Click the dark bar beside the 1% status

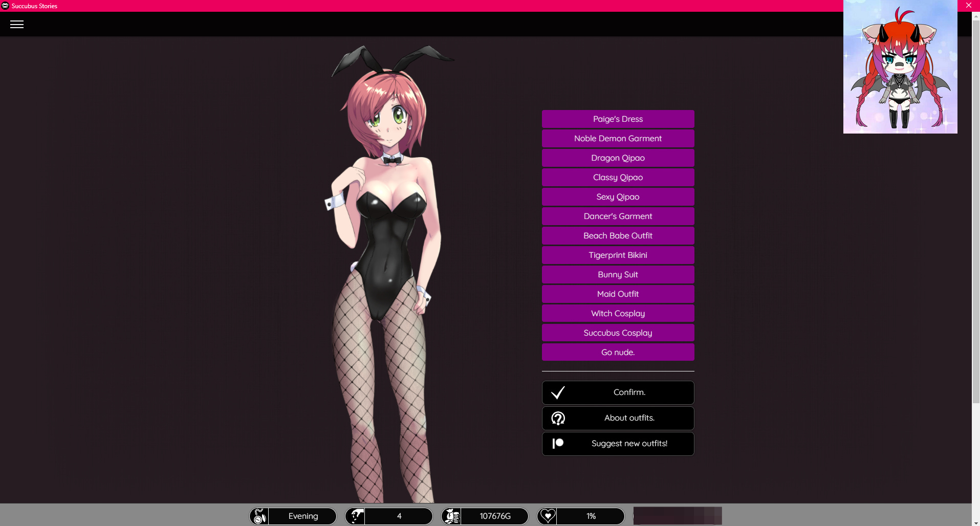coord(678,516)
